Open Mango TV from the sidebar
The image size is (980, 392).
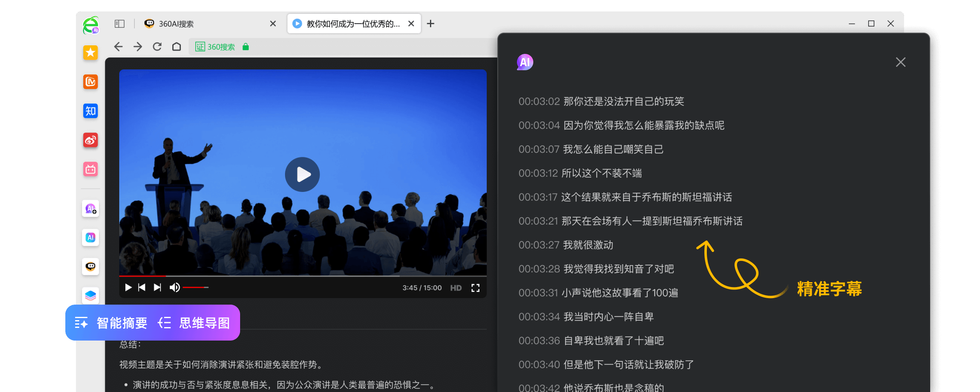coord(90,82)
